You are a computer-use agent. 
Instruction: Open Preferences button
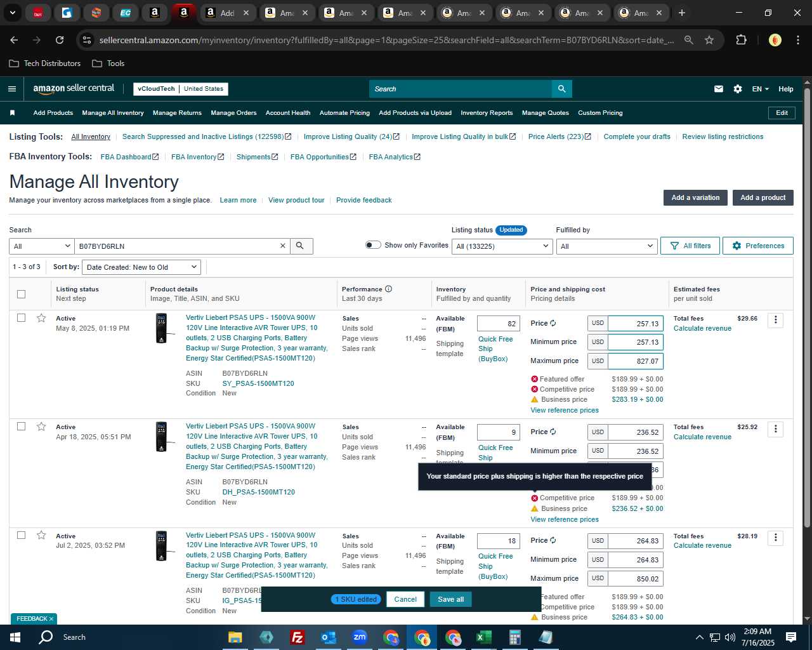click(x=757, y=246)
